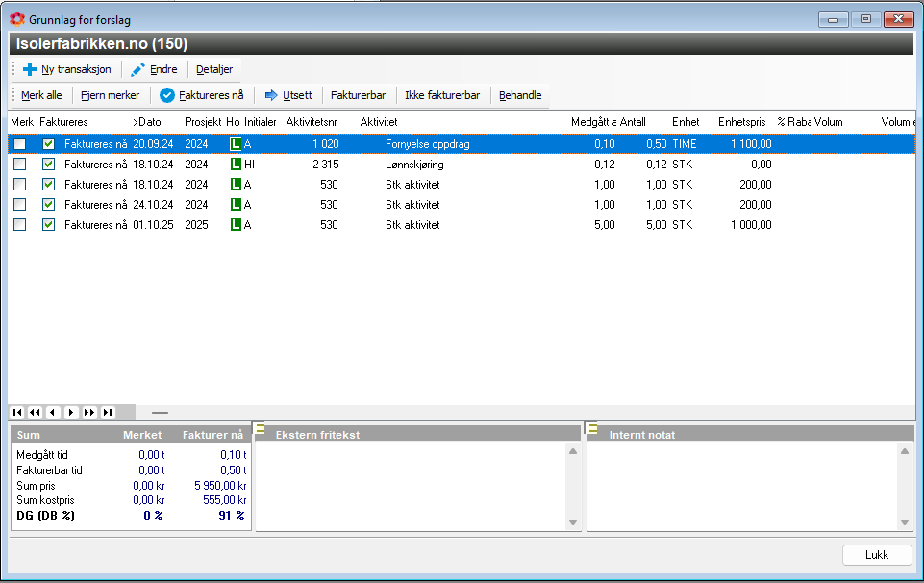The width and height of the screenshot is (924, 583).
Task: Go to last record navigation arrow
Action: click(x=108, y=412)
